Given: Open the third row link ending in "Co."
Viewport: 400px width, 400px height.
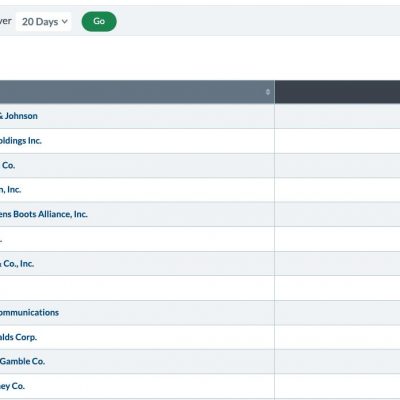Looking at the screenshot, I should pos(8,165).
